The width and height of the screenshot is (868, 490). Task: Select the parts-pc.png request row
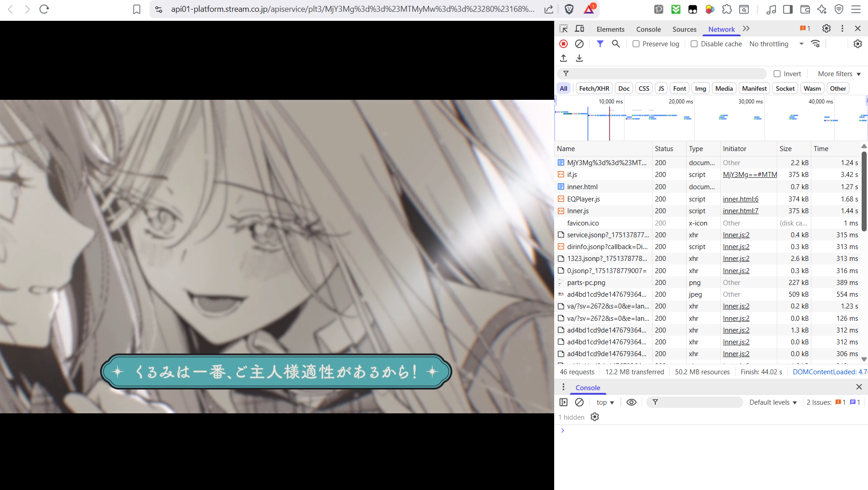click(x=707, y=282)
